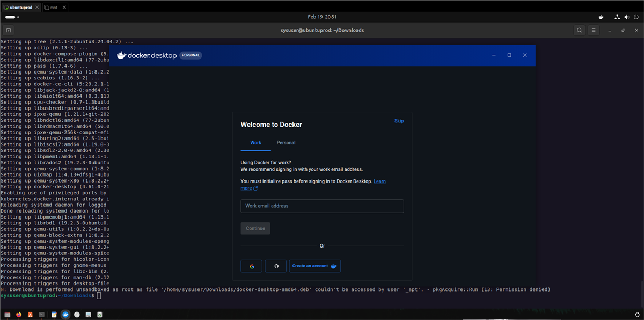Click the network status icon in the top bar
The height and width of the screenshot is (320, 644).
pyautogui.click(x=617, y=17)
